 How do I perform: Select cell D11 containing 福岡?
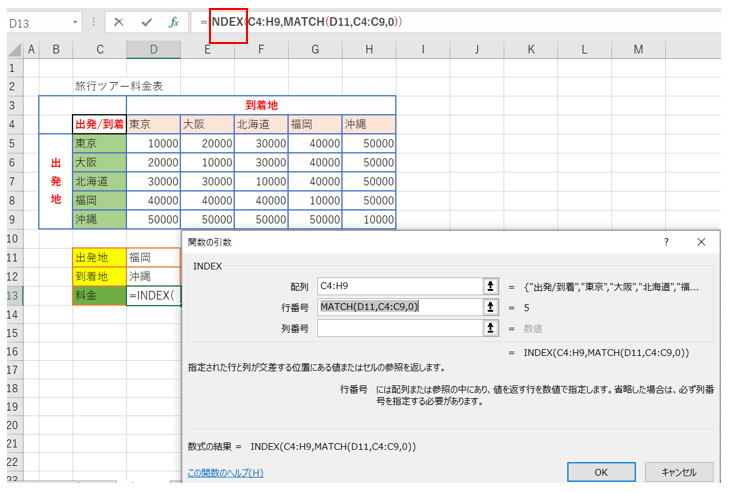(153, 258)
